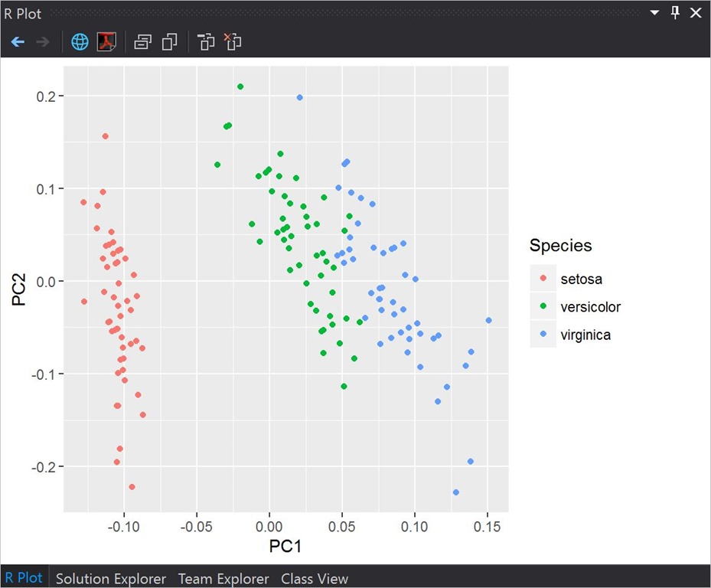Toggle the auto-hide pin for R Plot
This screenshot has height=588, width=711.
[675, 13]
